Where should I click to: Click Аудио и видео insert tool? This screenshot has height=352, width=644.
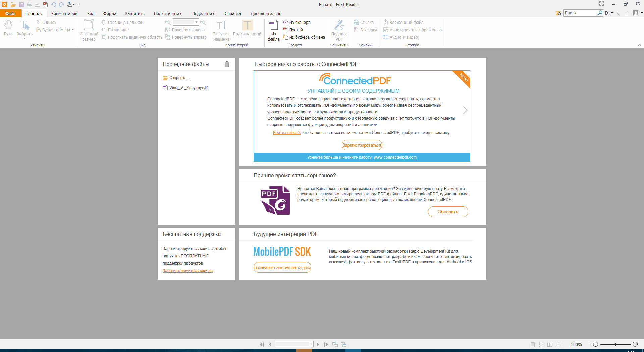pos(400,37)
